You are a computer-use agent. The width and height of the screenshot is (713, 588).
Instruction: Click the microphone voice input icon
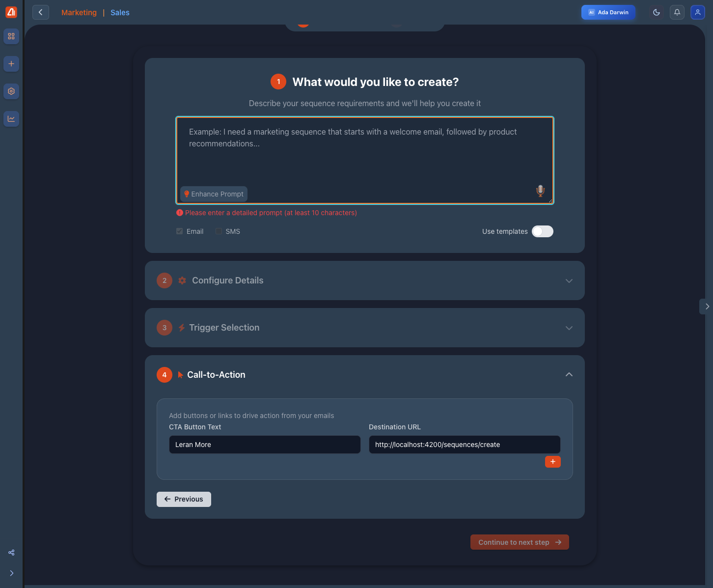(x=540, y=191)
